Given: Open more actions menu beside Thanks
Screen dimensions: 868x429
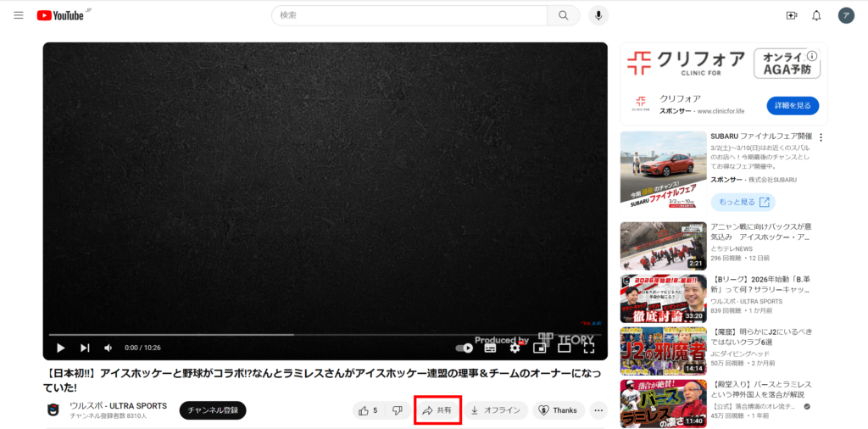Looking at the screenshot, I should (x=599, y=410).
